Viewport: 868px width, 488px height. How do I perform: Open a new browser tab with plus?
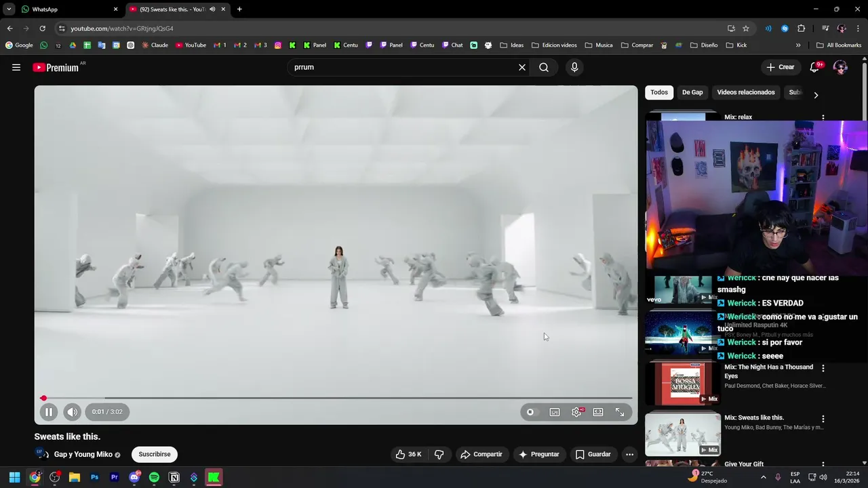(x=239, y=9)
